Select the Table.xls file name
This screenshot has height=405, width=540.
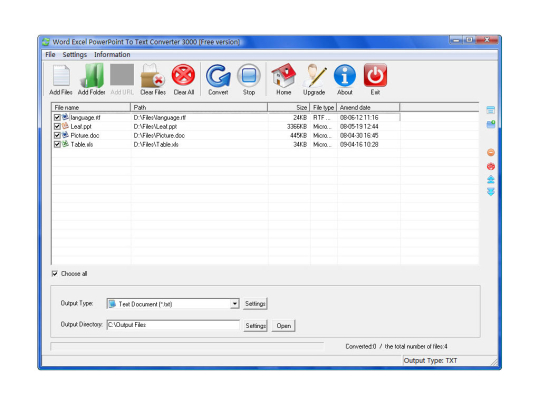[x=82, y=145]
